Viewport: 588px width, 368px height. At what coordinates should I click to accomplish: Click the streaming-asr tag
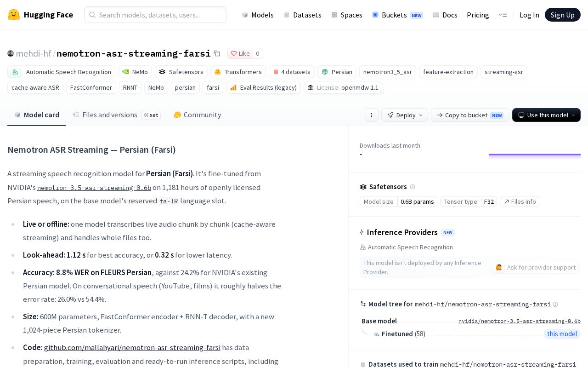pos(503,72)
